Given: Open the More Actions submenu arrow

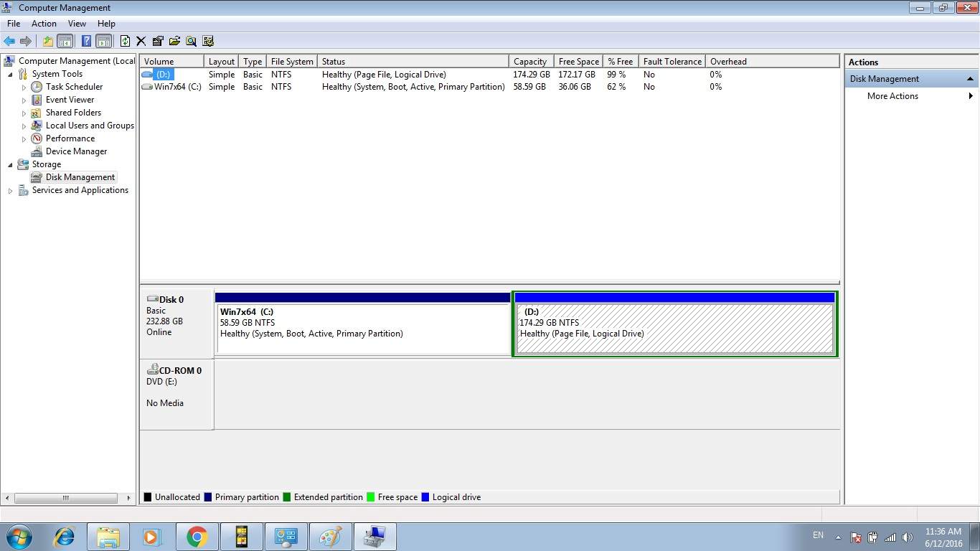Looking at the screenshot, I should (971, 96).
